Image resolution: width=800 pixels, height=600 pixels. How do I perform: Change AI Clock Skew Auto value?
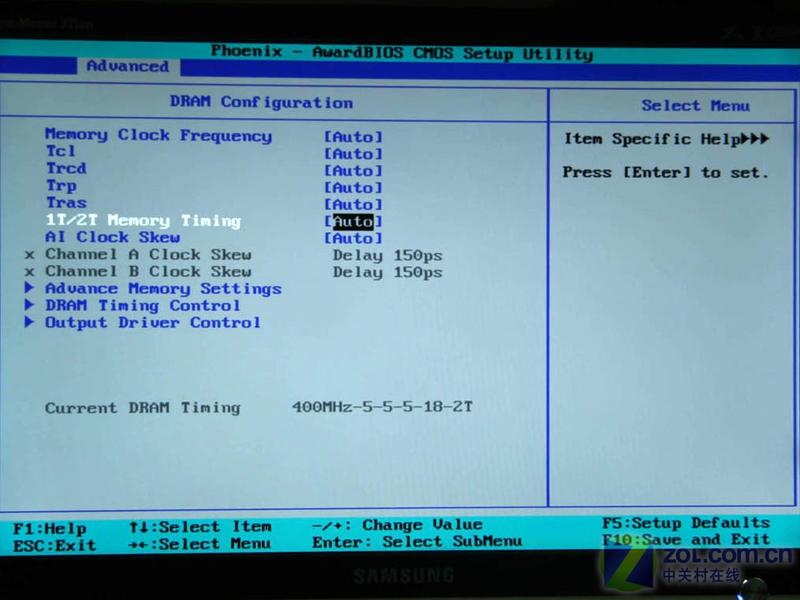(353, 238)
